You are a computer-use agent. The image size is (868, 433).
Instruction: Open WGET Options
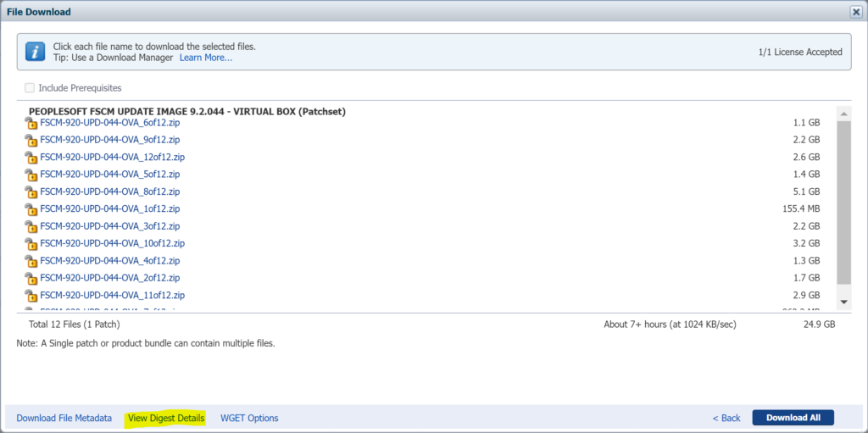tap(249, 418)
